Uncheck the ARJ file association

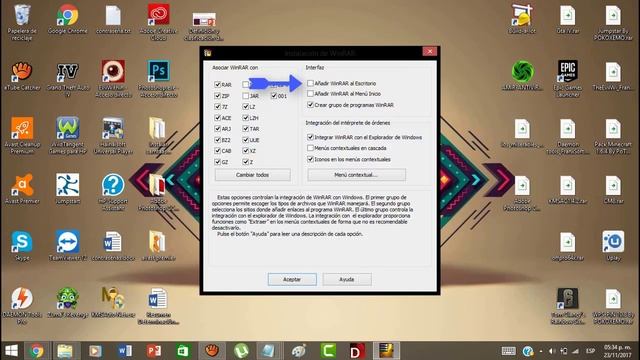[217, 129]
